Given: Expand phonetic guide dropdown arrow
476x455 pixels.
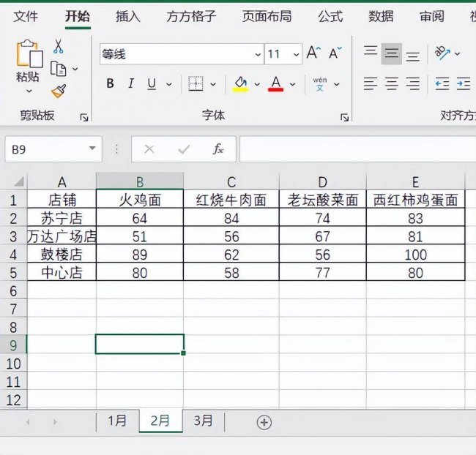Looking at the screenshot, I should (336, 84).
